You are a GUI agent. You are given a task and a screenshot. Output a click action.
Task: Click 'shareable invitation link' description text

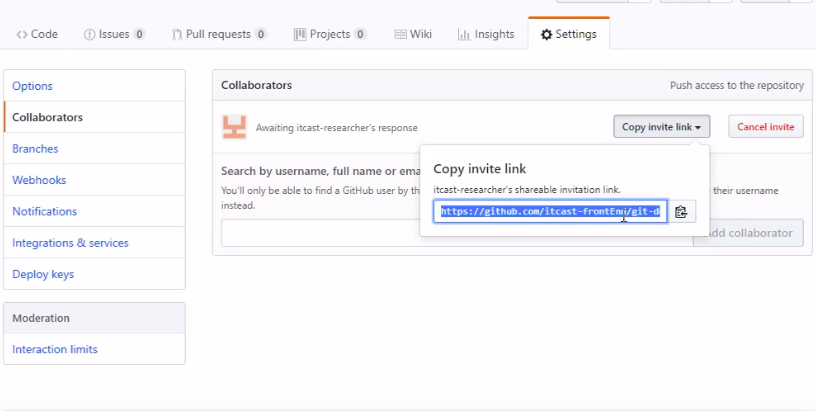527,190
